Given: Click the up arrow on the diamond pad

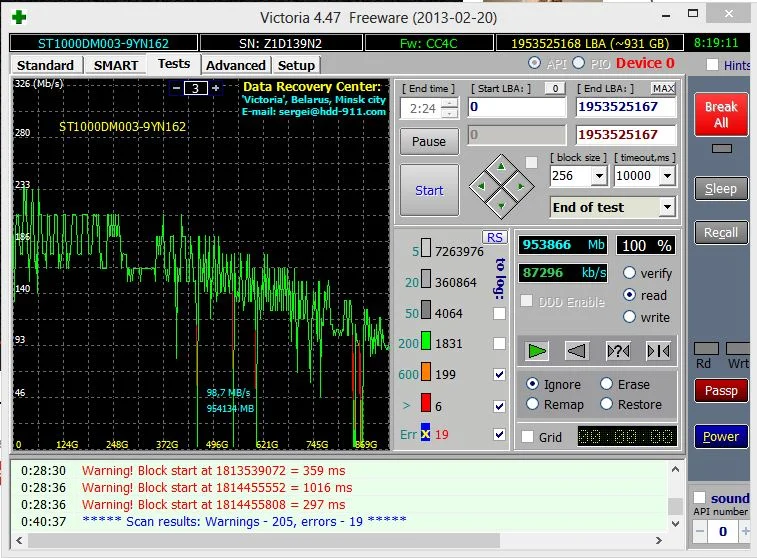Looking at the screenshot, I should [x=502, y=169].
